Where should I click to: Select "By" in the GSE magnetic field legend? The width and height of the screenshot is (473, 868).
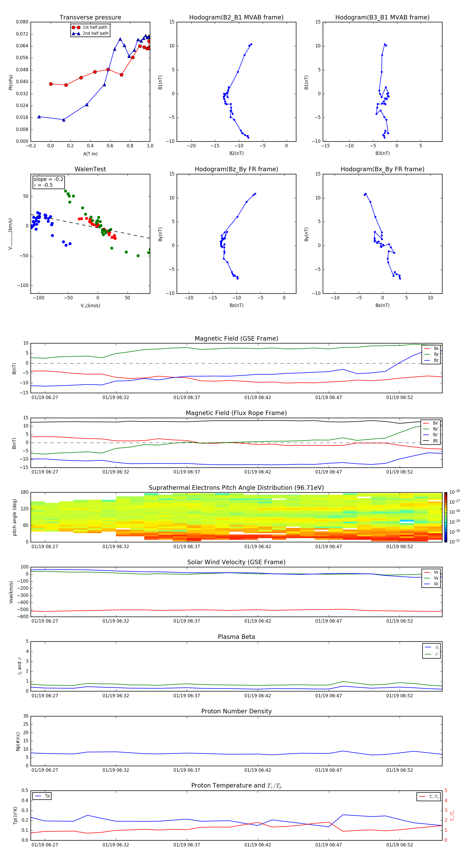pyautogui.click(x=431, y=354)
